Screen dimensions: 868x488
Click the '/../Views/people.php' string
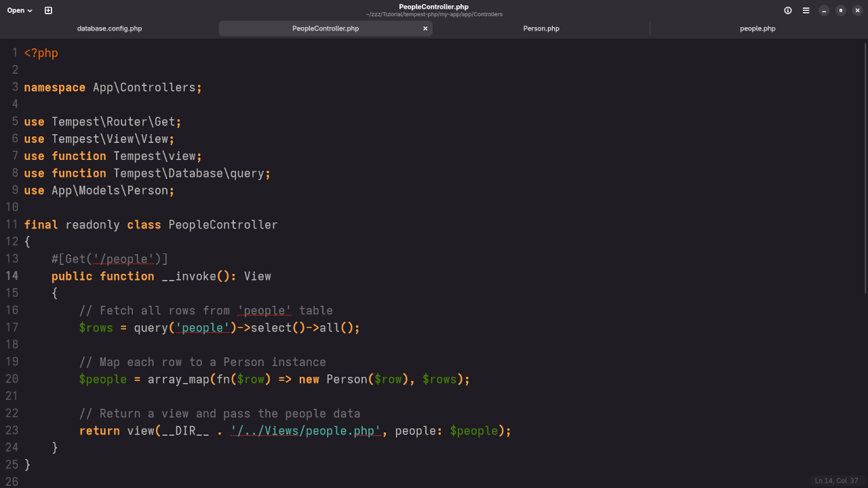(x=306, y=431)
